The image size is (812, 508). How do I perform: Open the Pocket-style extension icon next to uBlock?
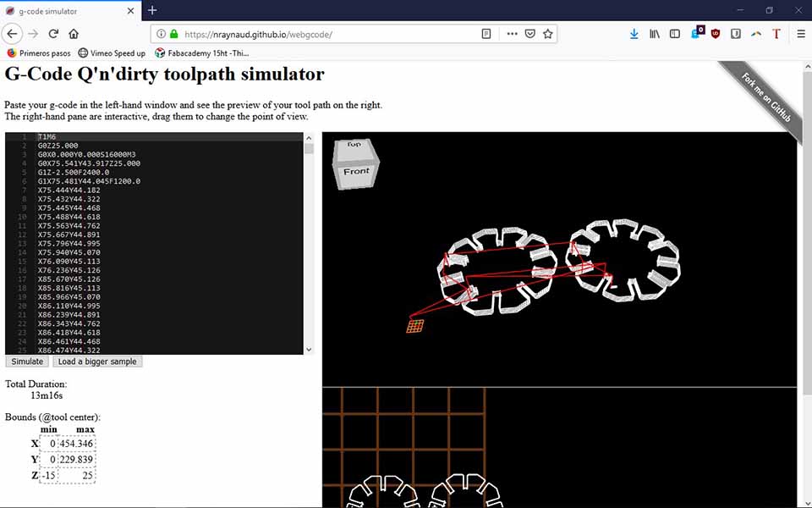click(x=735, y=34)
